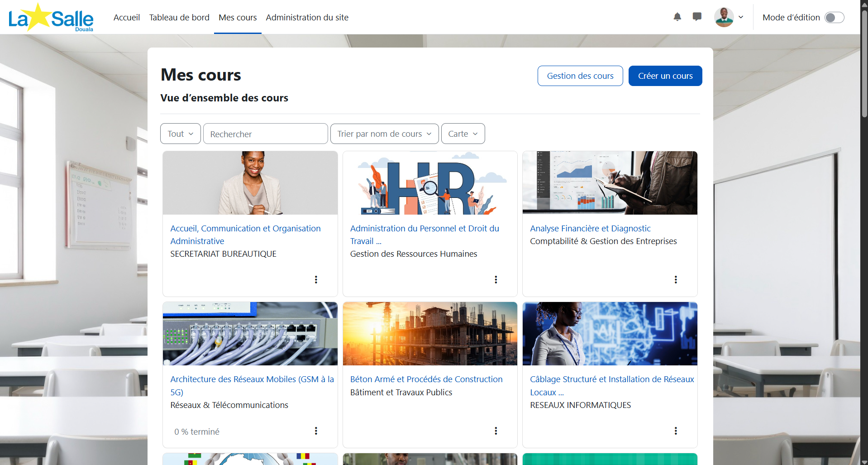Screen dimensions: 868x465
Task: Open the notifications bell icon
Action: pos(677,17)
